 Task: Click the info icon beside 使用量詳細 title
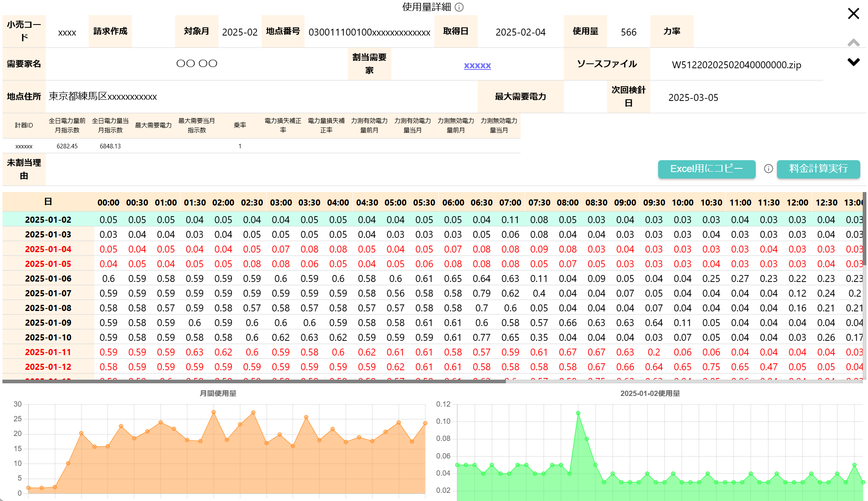point(459,7)
